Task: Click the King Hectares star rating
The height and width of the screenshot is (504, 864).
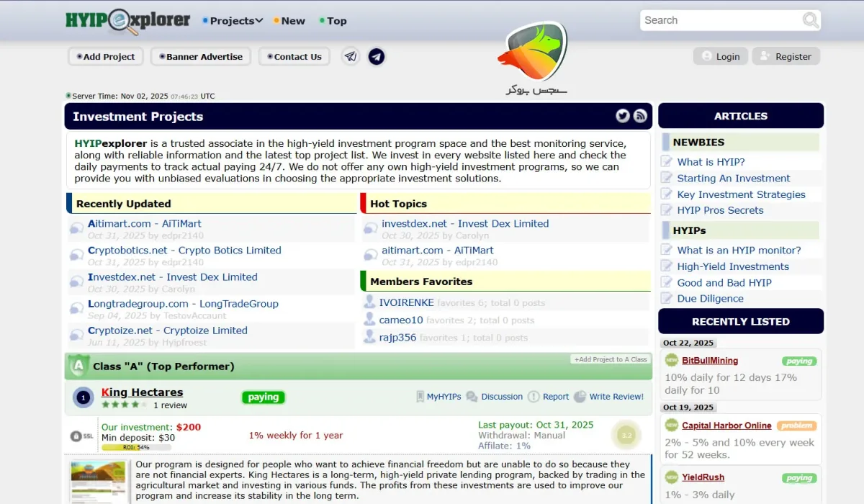Action: (x=125, y=405)
